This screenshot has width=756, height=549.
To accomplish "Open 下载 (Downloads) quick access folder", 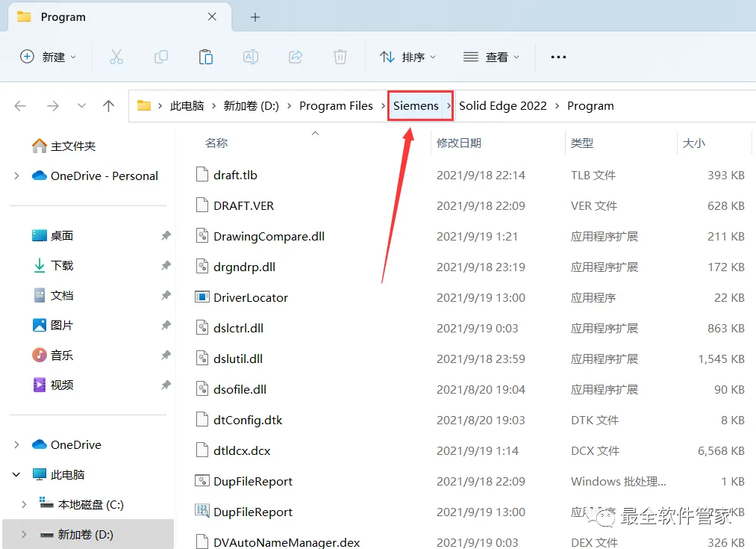I will tap(53, 265).
